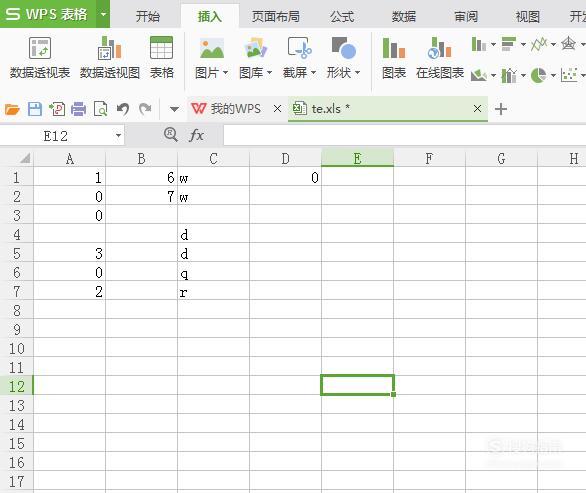Close the te.xls document tab
The image size is (586, 493).
coord(477,109)
